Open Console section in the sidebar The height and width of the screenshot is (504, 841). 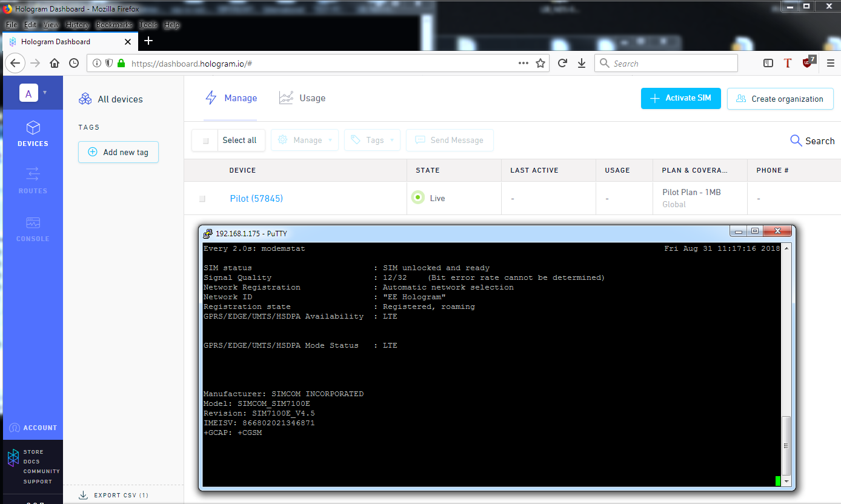[33, 228]
